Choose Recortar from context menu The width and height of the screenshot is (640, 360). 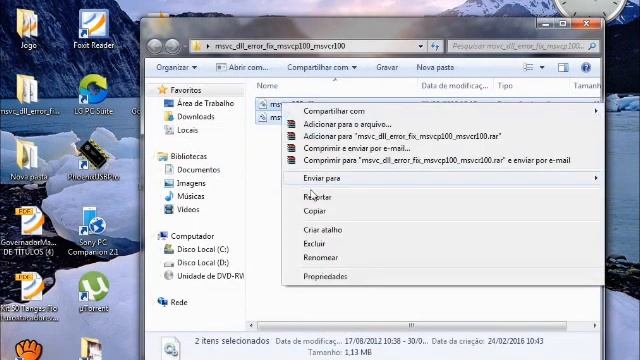coord(317,197)
